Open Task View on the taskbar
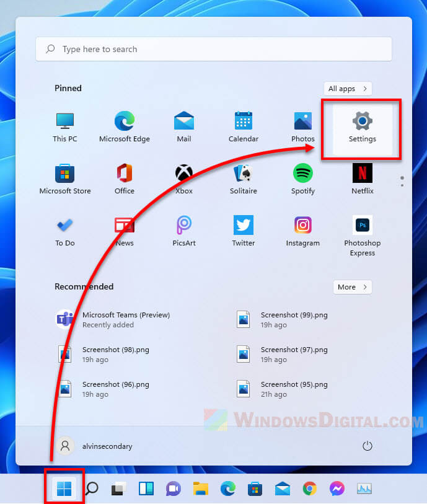 [118, 489]
